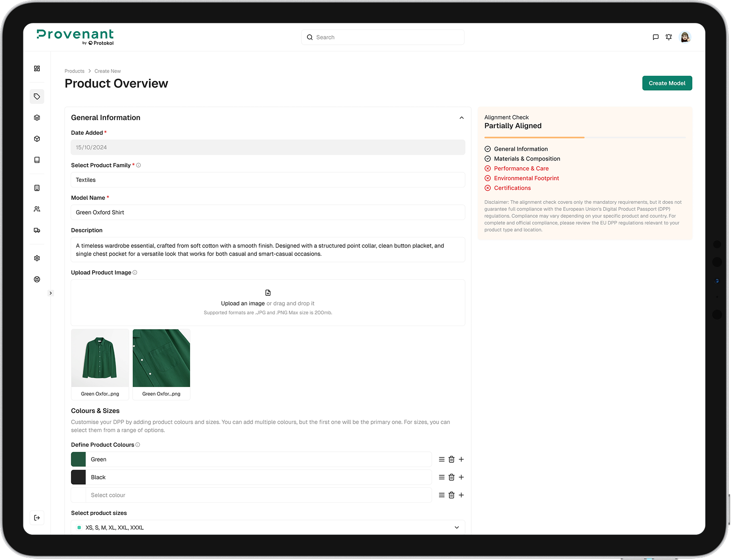The width and height of the screenshot is (731, 560).
Task: Collapse the General Information section chevron
Action: 461,118
